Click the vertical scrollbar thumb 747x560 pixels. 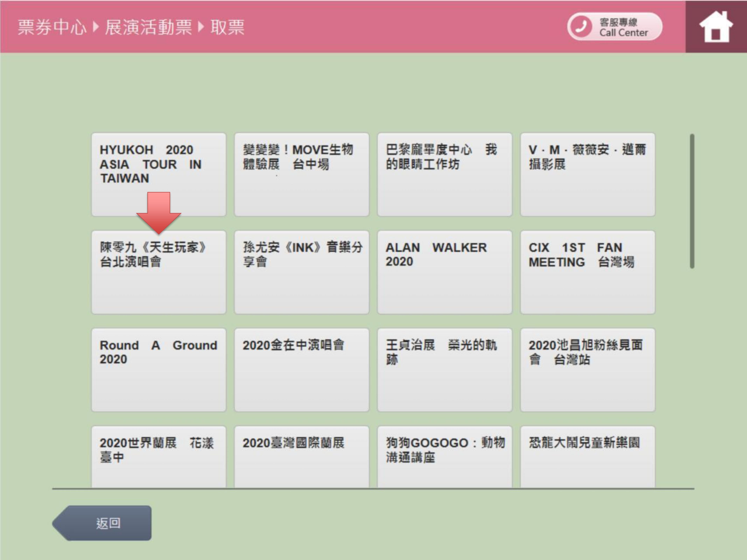(x=692, y=201)
